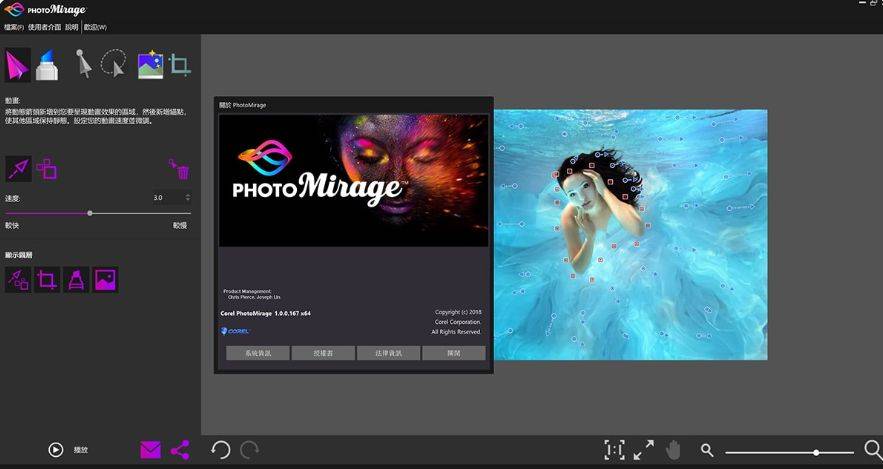Toggle image layer visibility picture icon
883x469 pixels.
[x=105, y=279]
